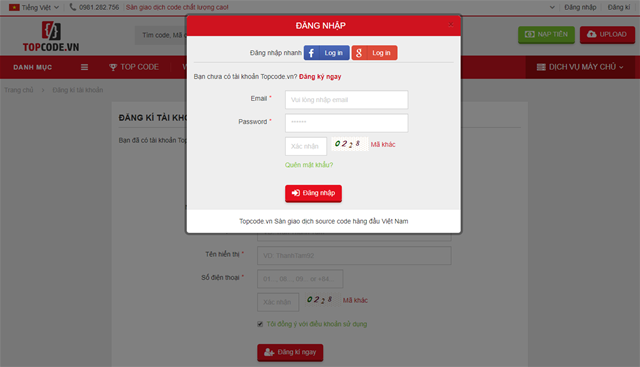
Task: Focus the Email input field
Action: click(x=347, y=100)
